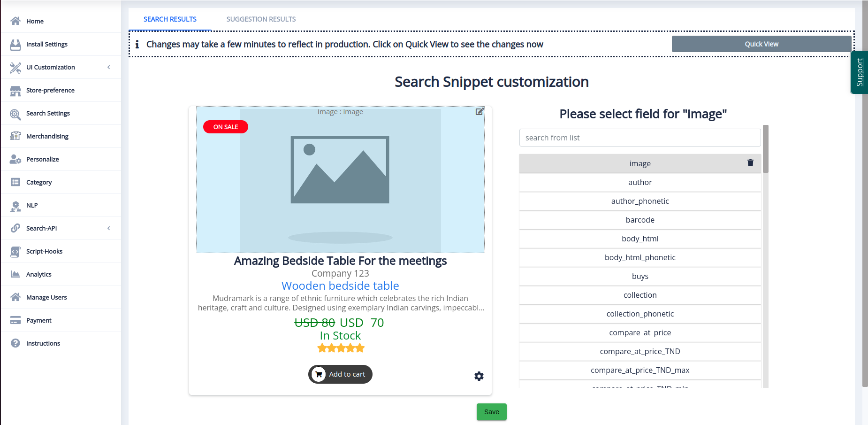The height and width of the screenshot is (425, 868).
Task: Open the Support side tab
Action: pyautogui.click(x=860, y=72)
